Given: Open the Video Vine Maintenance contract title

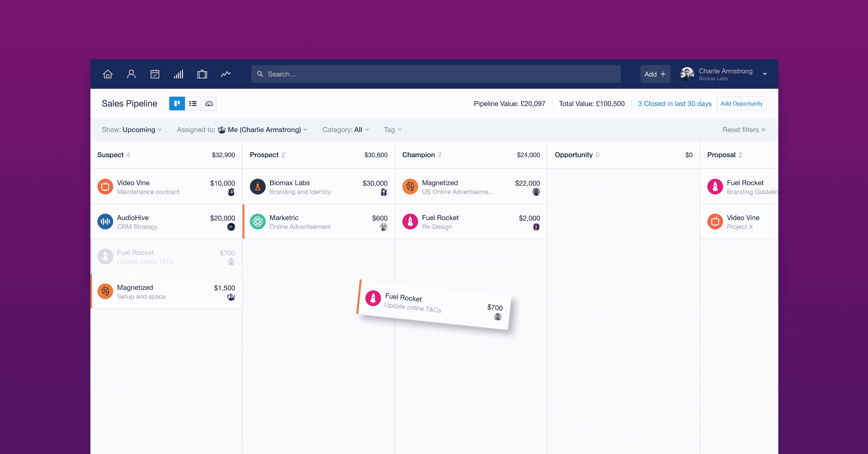Looking at the screenshot, I should [133, 183].
